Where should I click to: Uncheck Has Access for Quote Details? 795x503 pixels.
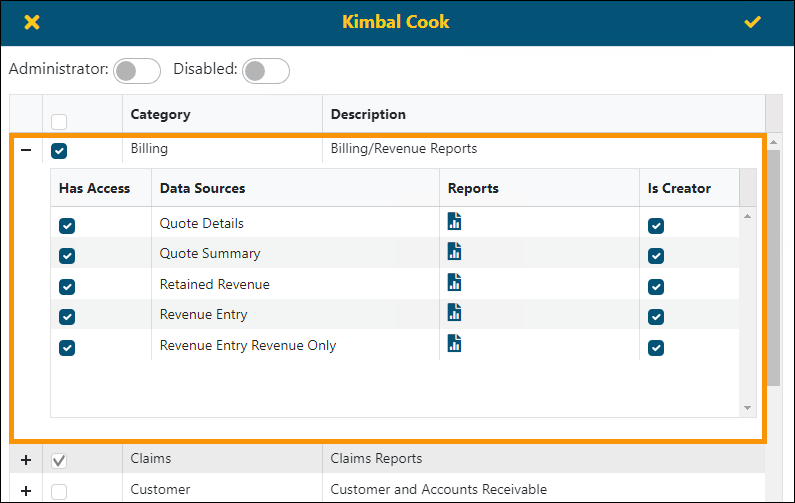click(x=67, y=226)
